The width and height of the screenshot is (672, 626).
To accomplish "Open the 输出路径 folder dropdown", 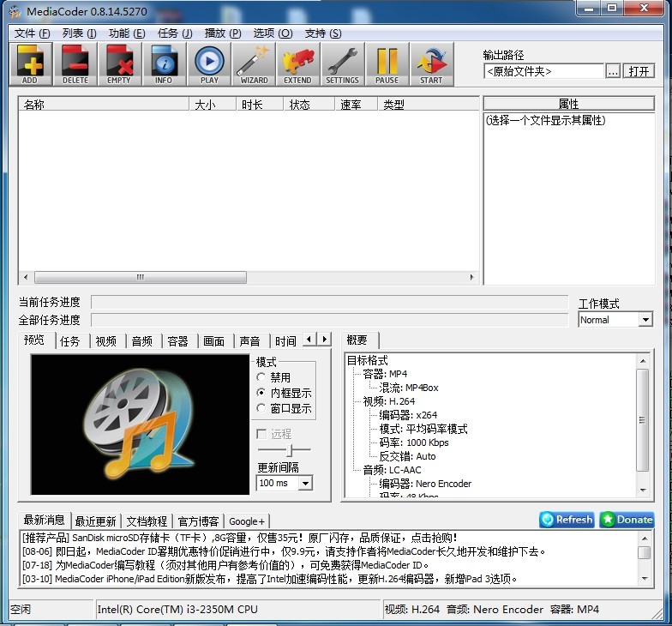I will pos(543,72).
